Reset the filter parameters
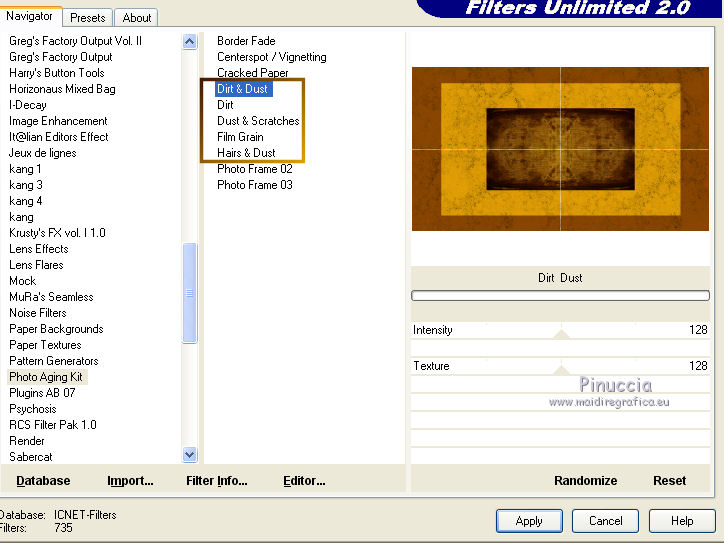Viewport: 724px width, 543px height. click(670, 481)
